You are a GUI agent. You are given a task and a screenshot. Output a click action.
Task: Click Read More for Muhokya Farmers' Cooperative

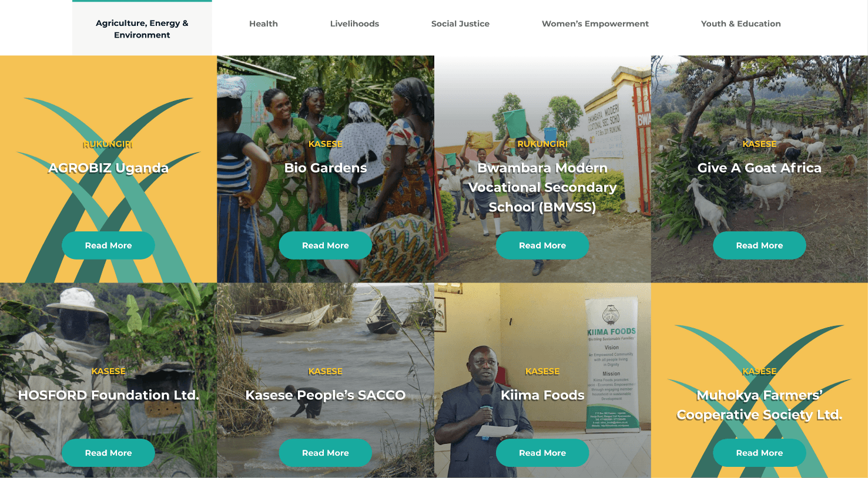[x=759, y=453]
